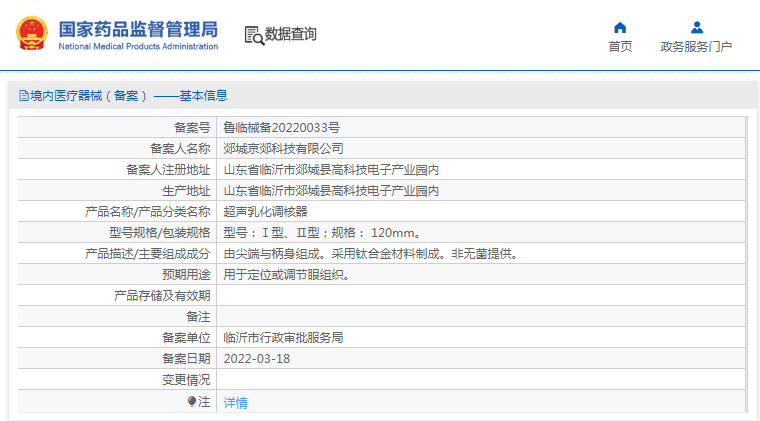This screenshot has height=421, width=760.
Task: Go to 政务服务门户 portal
Action: click(x=696, y=46)
